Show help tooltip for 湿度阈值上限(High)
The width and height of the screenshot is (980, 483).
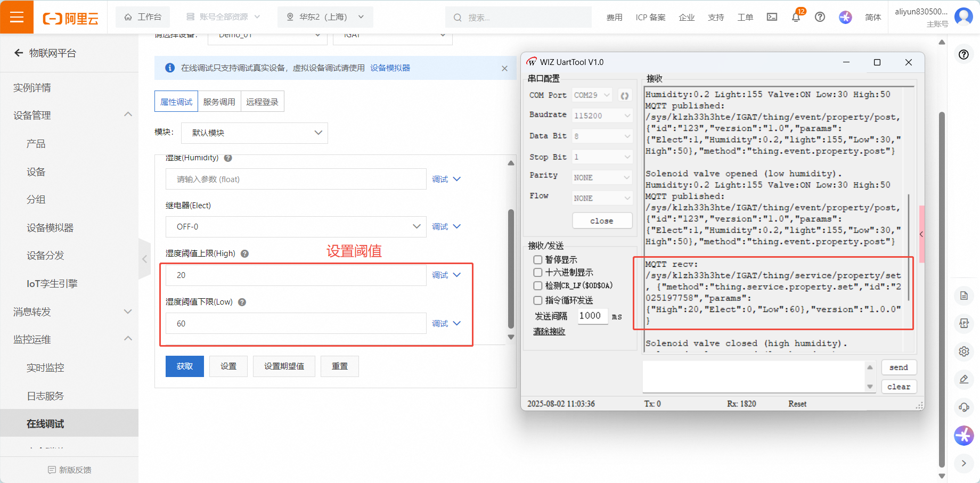tap(245, 253)
